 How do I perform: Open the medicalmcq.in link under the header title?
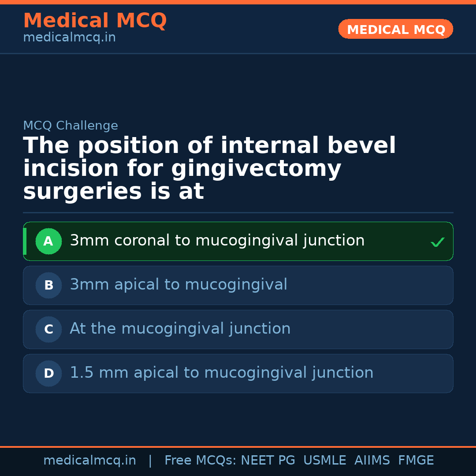(69, 38)
